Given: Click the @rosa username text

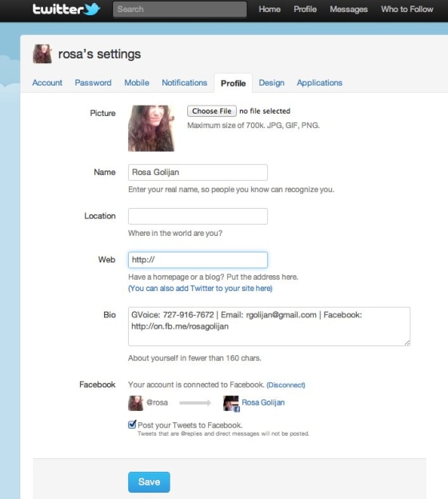Looking at the screenshot, I should (157, 402).
